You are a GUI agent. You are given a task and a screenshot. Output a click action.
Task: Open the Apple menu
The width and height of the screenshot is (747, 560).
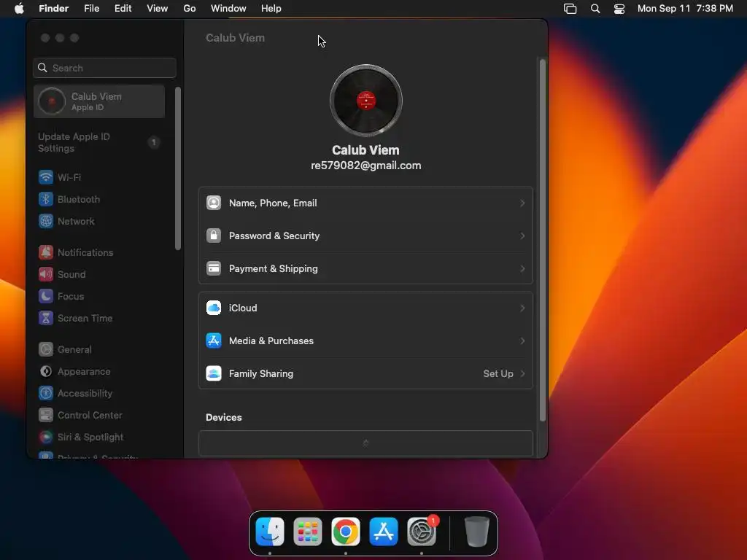pyautogui.click(x=19, y=9)
